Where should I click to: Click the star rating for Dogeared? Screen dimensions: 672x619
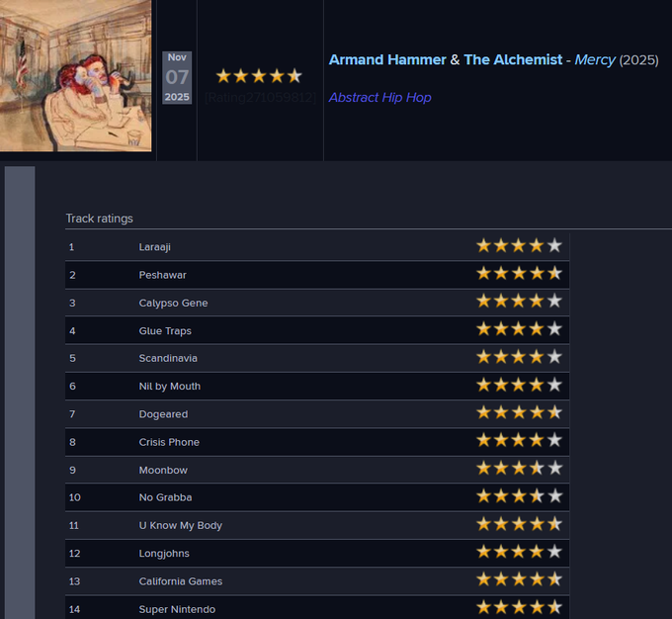point(519,412)
